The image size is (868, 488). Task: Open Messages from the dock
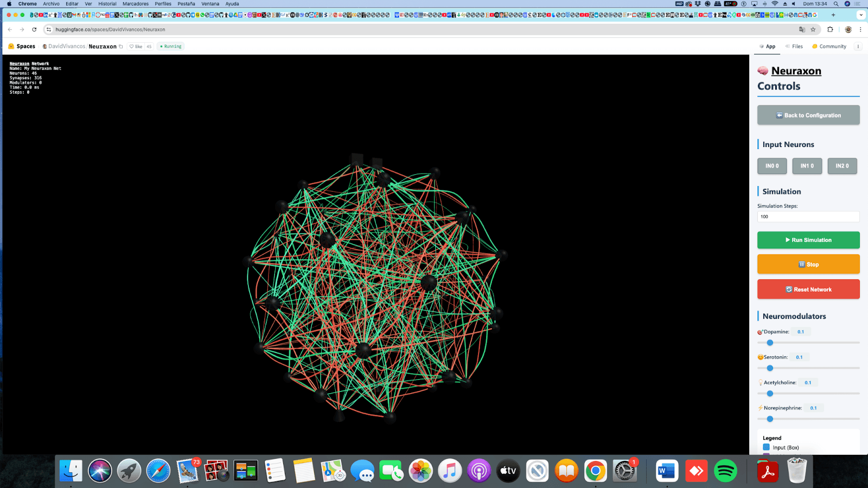[362, 471]
